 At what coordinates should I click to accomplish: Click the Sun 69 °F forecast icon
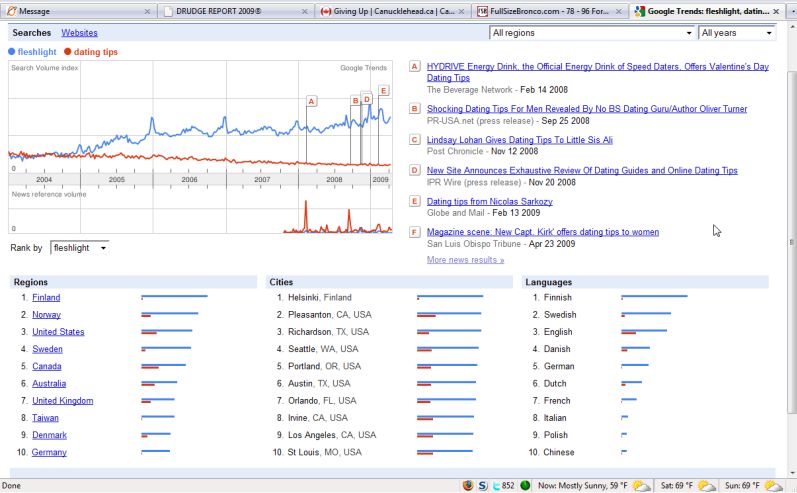[773, 486]
